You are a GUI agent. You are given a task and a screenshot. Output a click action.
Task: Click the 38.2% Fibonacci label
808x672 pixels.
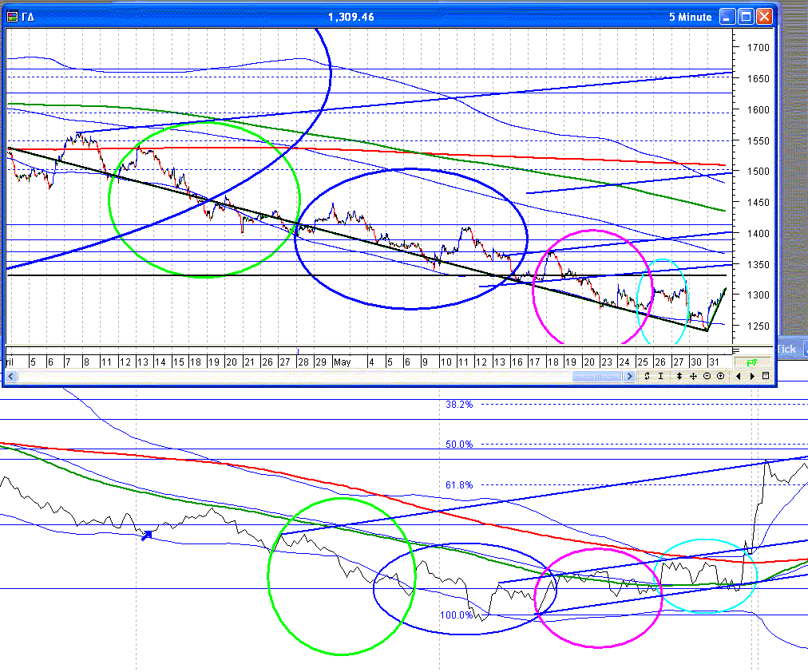(x=459, y=405)
